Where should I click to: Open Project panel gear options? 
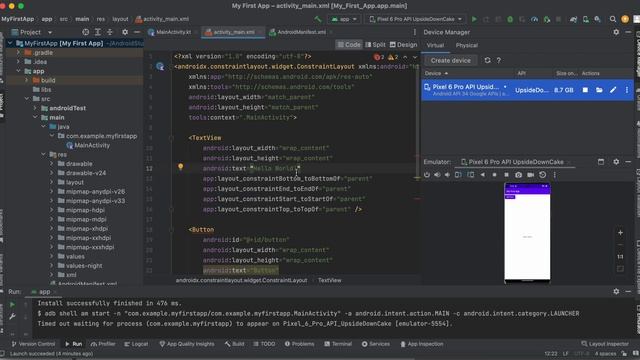tap(125, 32)
